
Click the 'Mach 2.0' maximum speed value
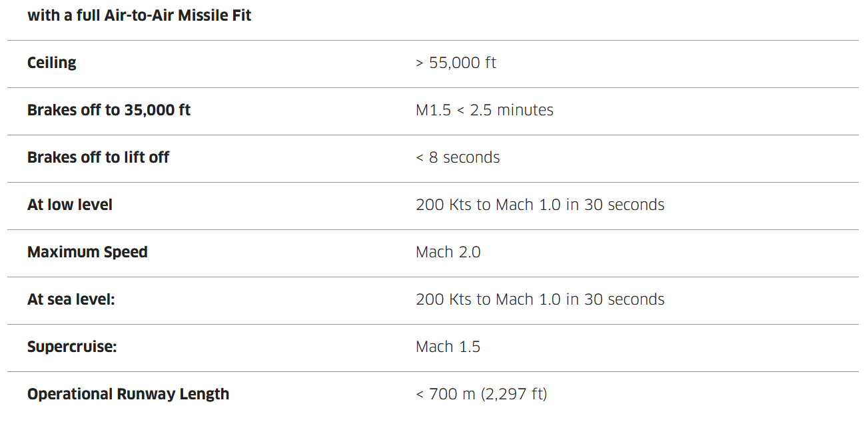click(448, 252)
